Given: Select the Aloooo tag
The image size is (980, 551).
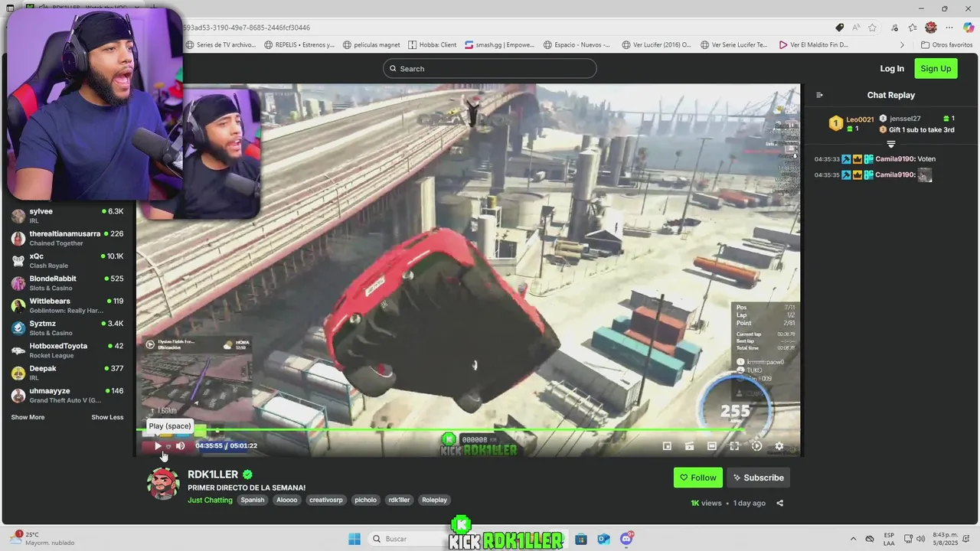Looking at the screenshot, I should pos(287,500).
